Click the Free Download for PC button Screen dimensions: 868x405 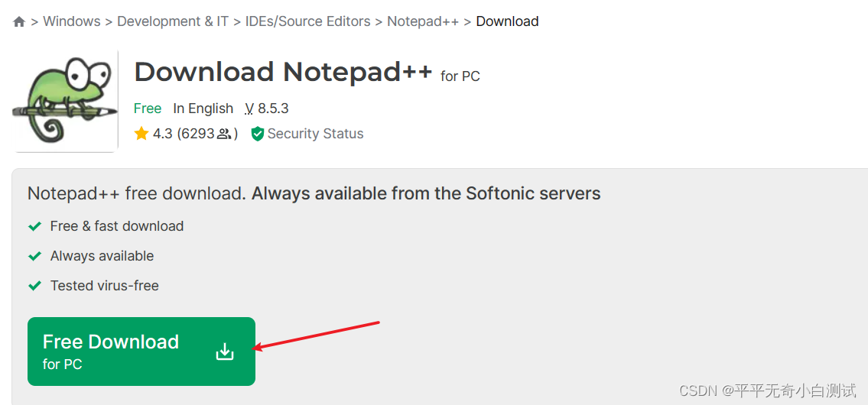click(141, 352)
